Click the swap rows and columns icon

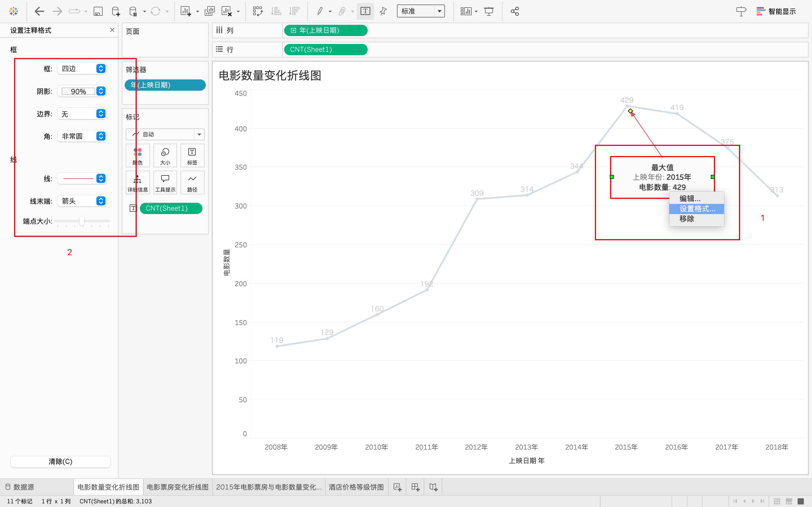point(257,11)
